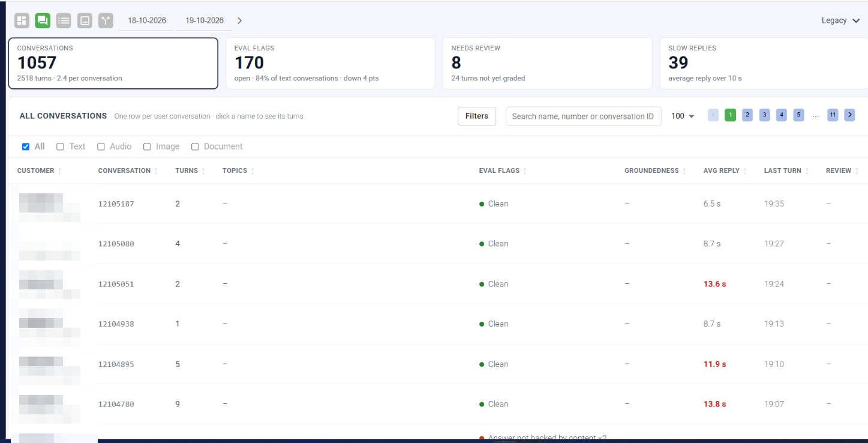This screenshot has width=868, height=443.
Task: Focus the conversation search field
Action: [583, 116]
